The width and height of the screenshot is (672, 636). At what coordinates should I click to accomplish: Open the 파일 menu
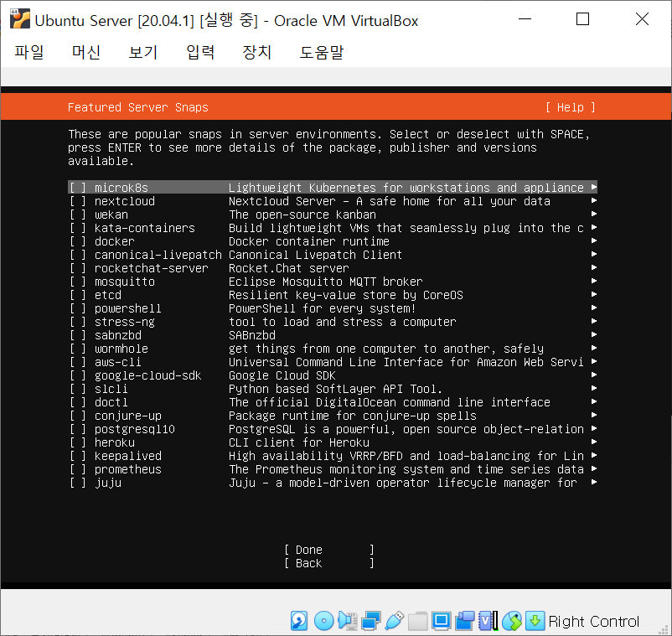[x=29, y=52]
